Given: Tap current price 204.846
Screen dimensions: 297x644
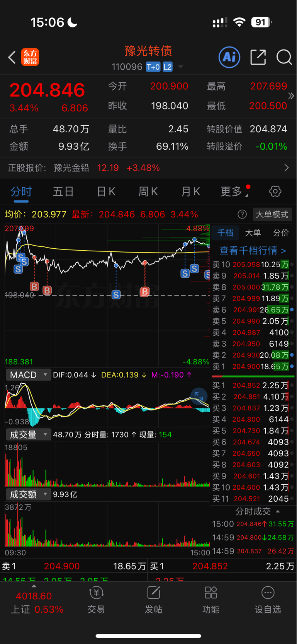Looking at the screenshot, I should pyautogui.click(x=47, y=90).
